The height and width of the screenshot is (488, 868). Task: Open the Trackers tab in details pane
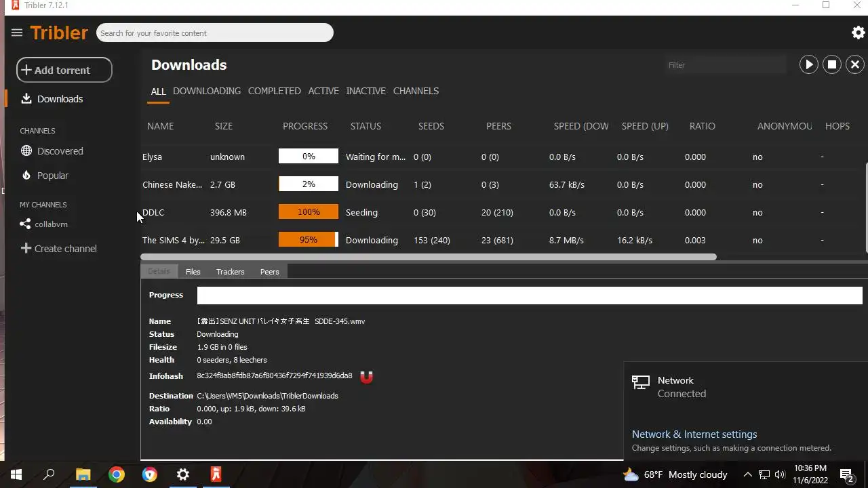click(x=231, y=272)
